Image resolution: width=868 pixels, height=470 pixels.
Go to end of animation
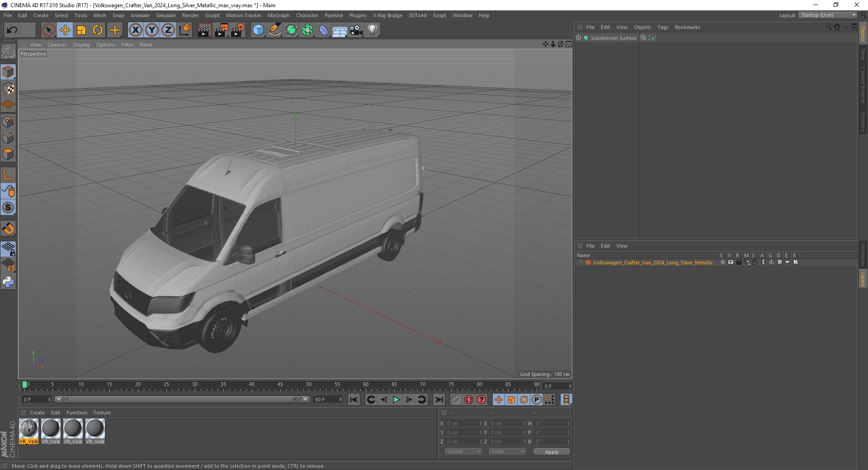tap(439, 399)
